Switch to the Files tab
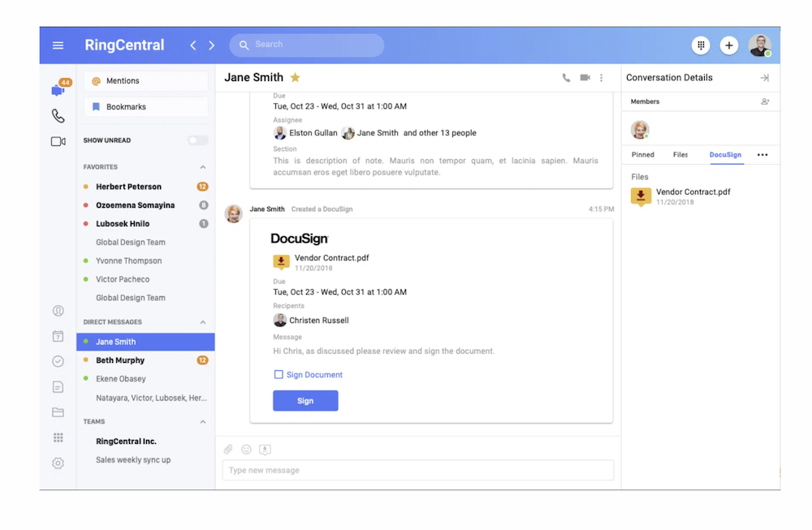The height and width of the screenshot is (530, 812). click(x=680, y=155)
